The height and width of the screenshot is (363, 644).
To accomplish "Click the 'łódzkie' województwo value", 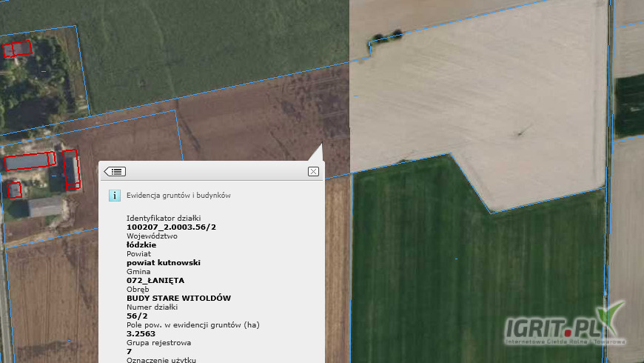I will [x=141, y=244].
